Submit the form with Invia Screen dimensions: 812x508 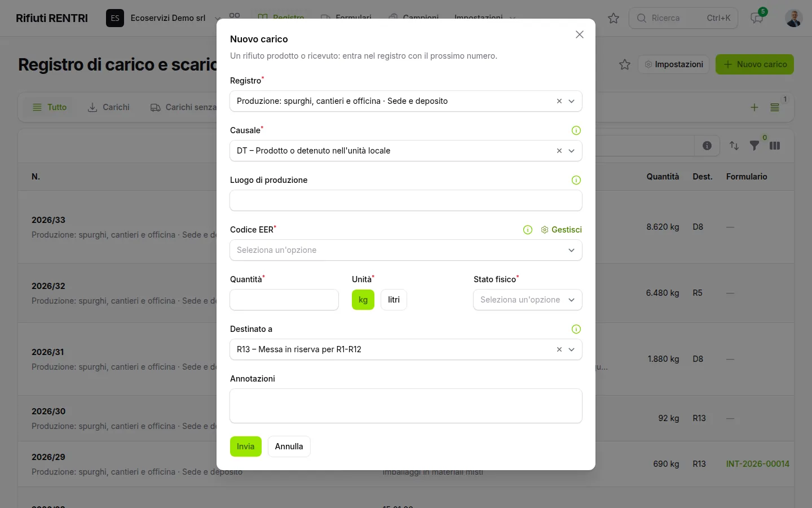(x=246, y=446)
